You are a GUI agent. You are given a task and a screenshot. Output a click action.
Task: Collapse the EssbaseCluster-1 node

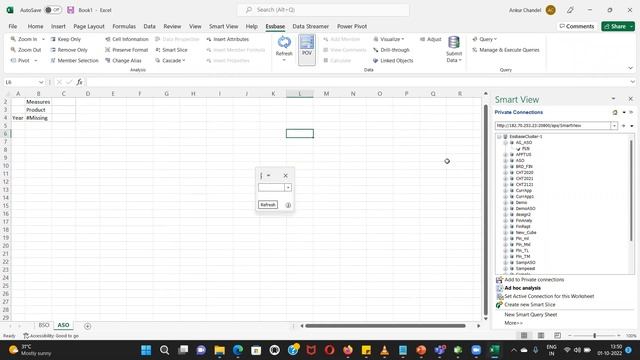click(499, 137)
